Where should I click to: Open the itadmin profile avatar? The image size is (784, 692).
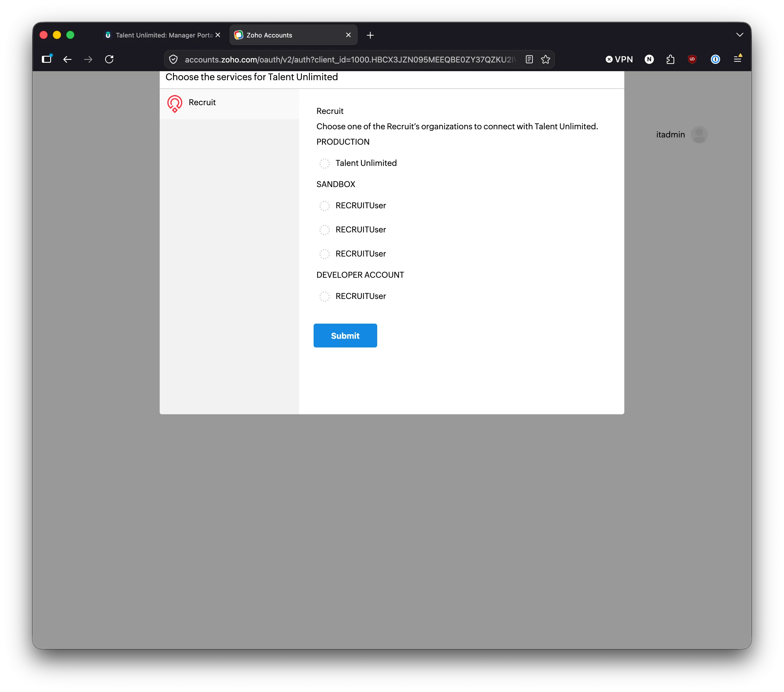click(699, 135)
